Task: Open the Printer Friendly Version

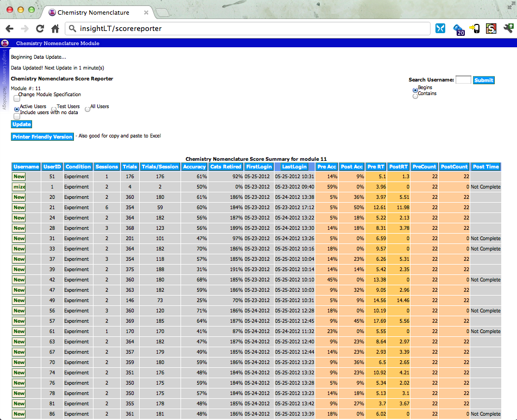Action: [42, 136]
